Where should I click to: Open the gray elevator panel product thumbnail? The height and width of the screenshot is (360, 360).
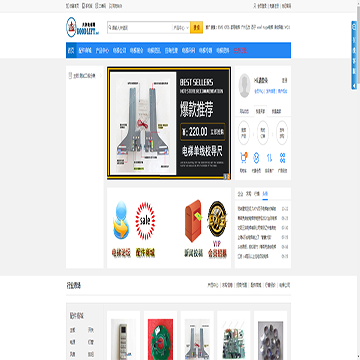point(123,339)
